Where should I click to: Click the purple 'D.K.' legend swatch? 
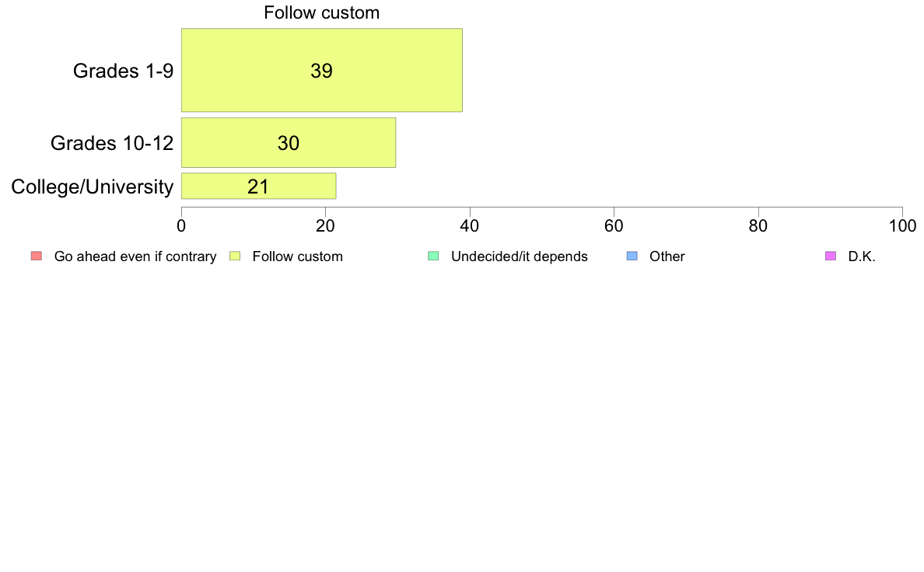(x=830, y=256)
